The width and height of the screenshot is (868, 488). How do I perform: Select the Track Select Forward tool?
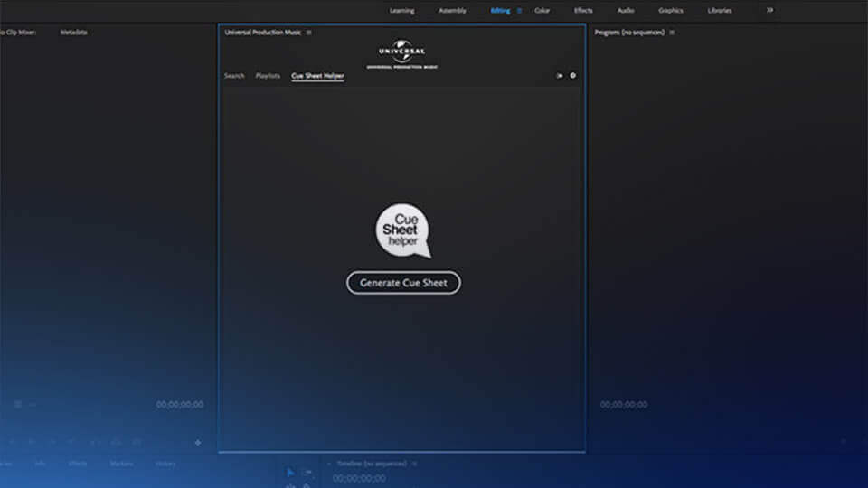[307, 472]
